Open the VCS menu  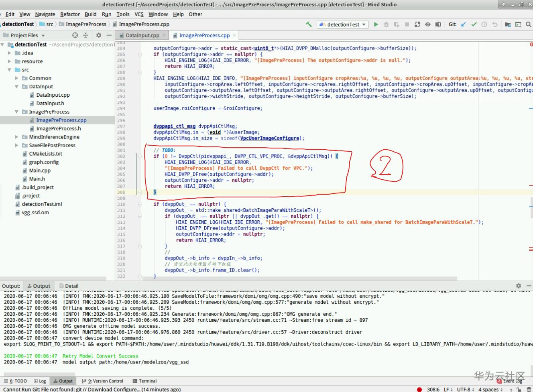pos(139,14)
